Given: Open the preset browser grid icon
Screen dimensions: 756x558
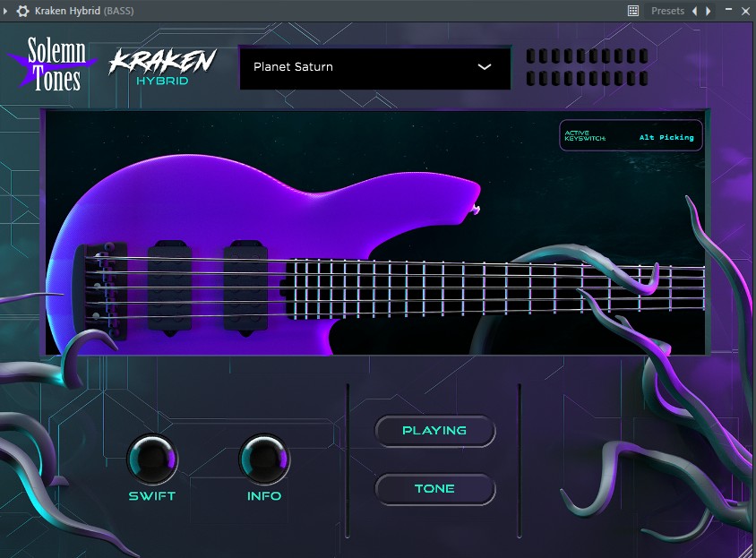Looking at the screenshot, I should (633, 11).
